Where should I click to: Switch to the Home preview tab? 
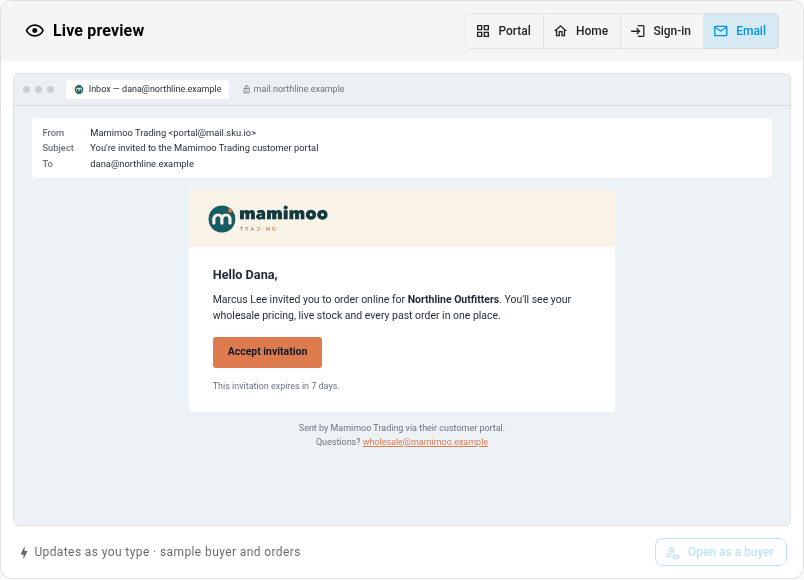pyautogui.click(x=581, y=31)
